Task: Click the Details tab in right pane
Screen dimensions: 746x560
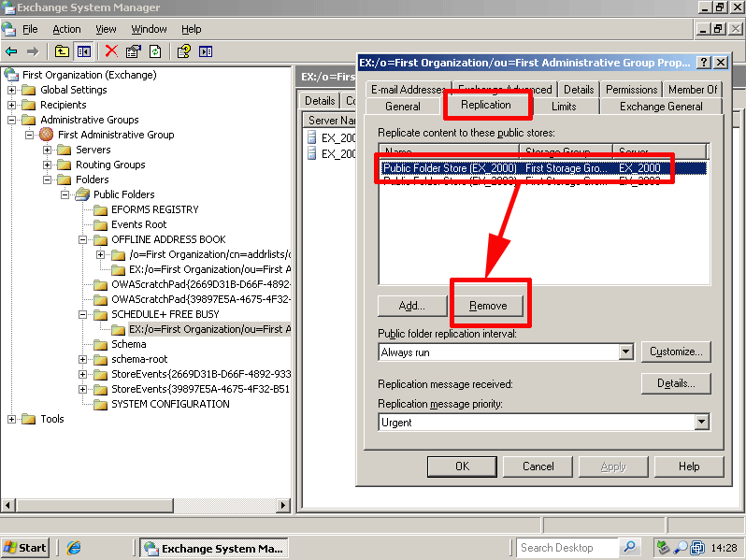Action: pyautogui.click(x=320, y=101)
